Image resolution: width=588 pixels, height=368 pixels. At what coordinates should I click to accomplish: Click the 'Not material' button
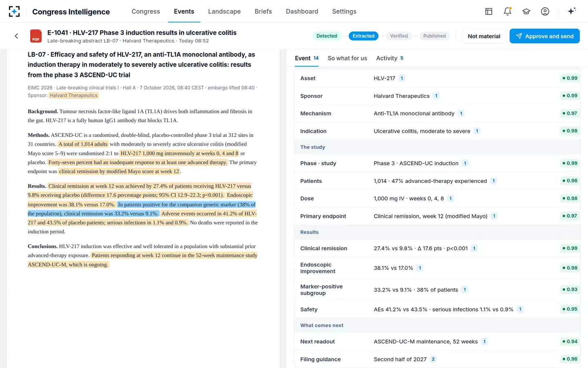click(x=484, y=36)
